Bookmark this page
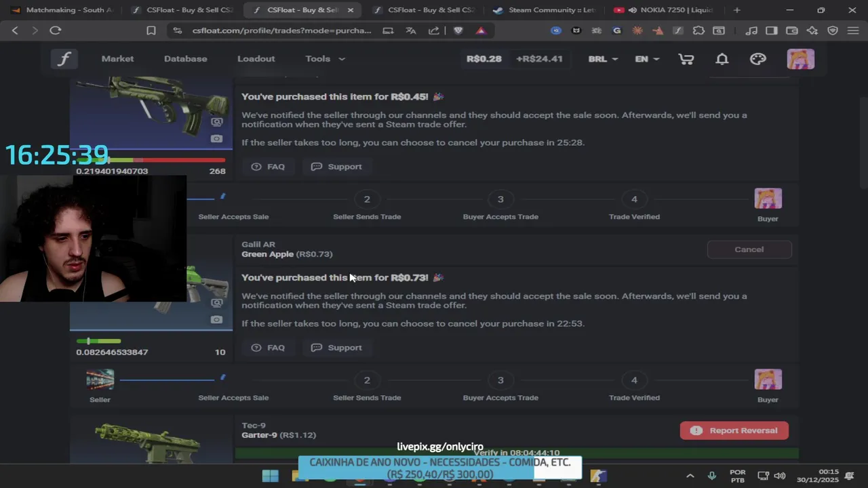The height and width of the screenshot is (488, 868). click(151, 30)
